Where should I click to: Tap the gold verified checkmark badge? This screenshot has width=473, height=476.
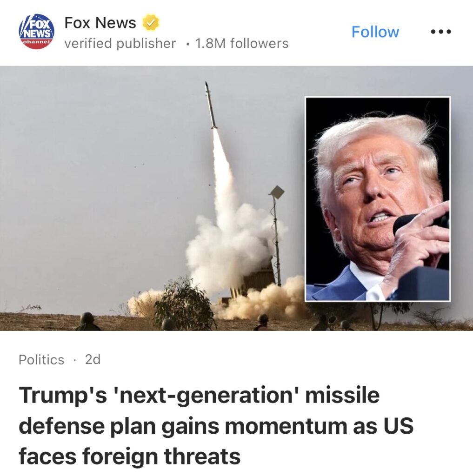click(x=151, y=22)
